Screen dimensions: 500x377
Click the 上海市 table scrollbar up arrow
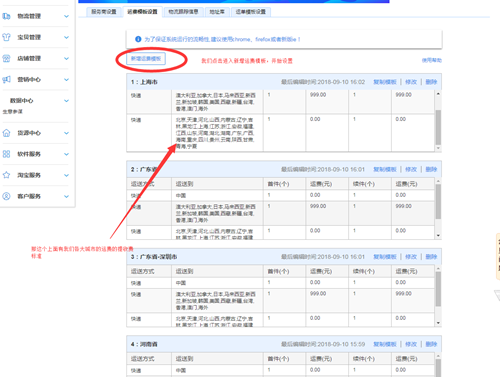coord(438,94)
